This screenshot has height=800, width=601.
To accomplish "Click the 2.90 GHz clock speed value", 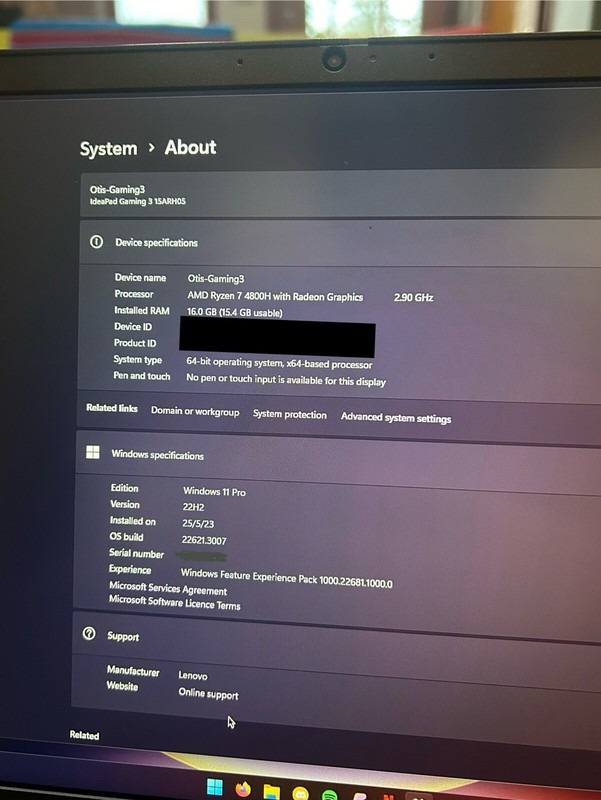I will point(413,297).
